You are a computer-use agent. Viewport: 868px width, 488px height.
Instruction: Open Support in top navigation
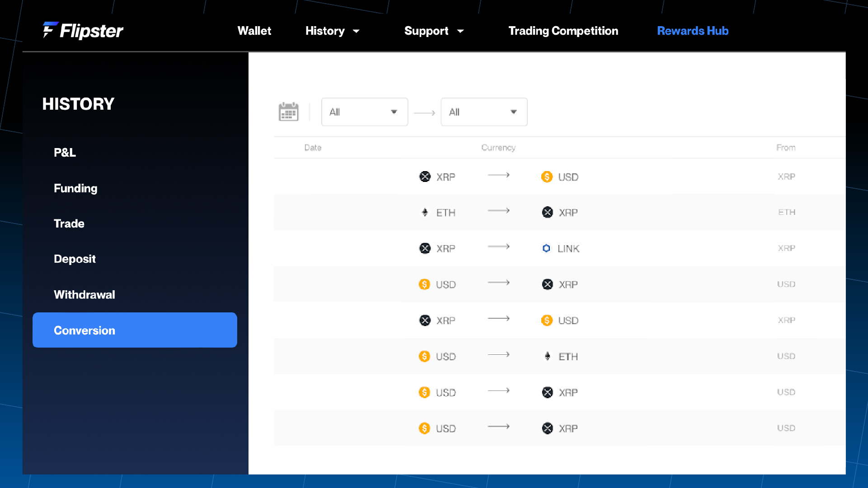pyautogui.click(x=426, y=31)
